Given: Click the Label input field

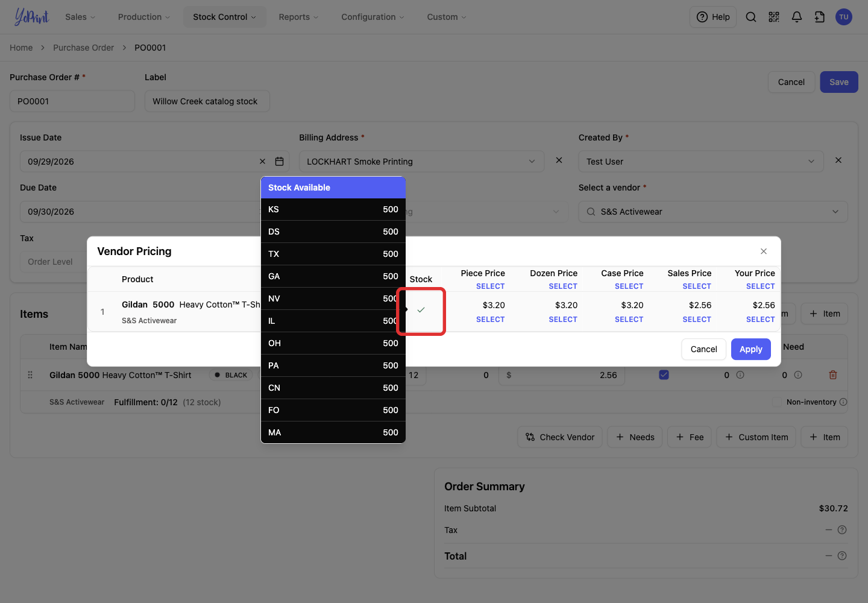Looking at the screenshot, I should (x=207, y=101).
